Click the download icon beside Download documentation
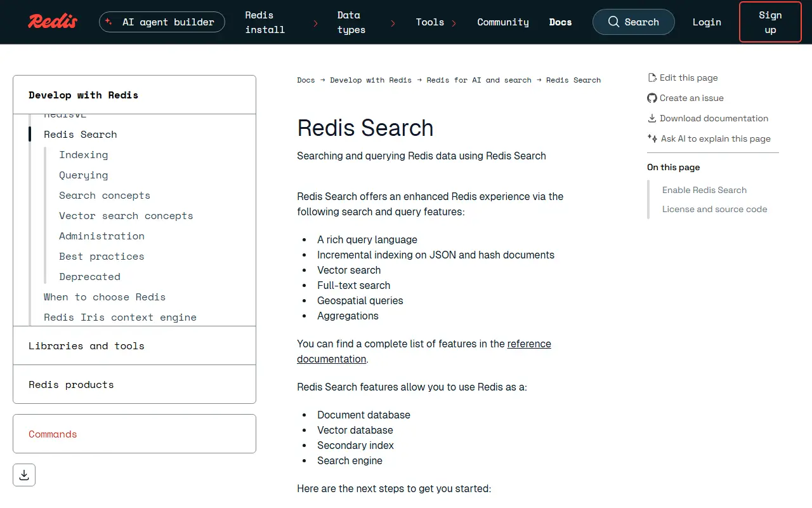Image resolution: width=812 pixels, height=508 pixels. pyautogui.click(x=652, y=118)
